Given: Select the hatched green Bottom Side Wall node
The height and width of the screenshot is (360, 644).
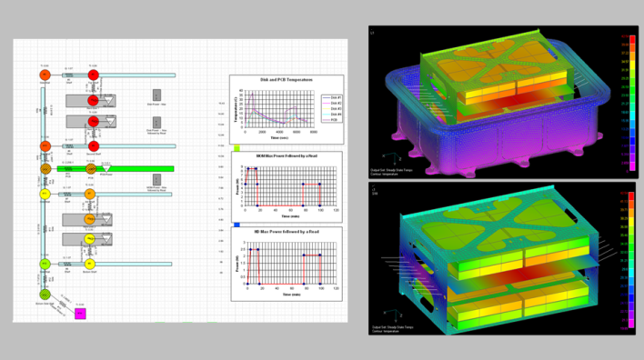Looking at the screenshot, I should [45, 295].
